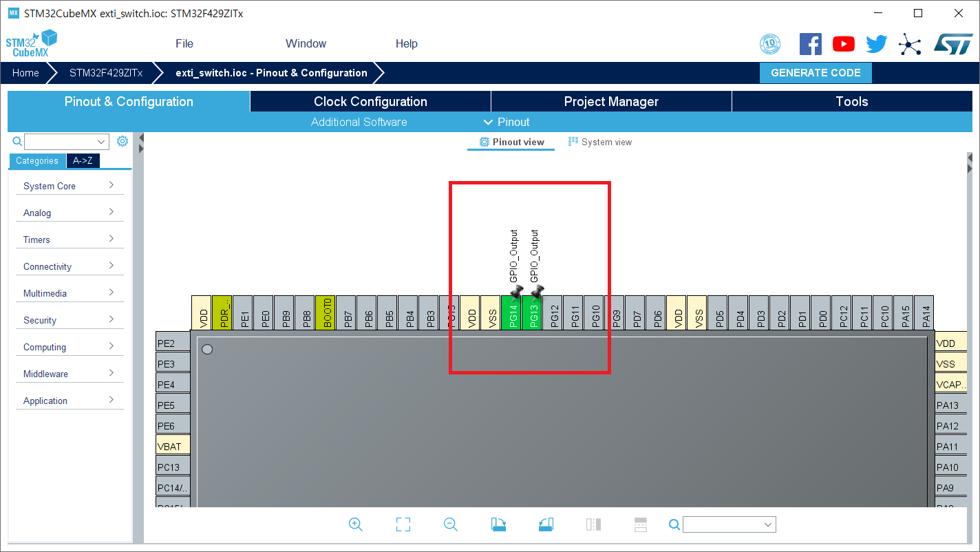Open the 10-year anniversary badge icon

pos(770,45)
